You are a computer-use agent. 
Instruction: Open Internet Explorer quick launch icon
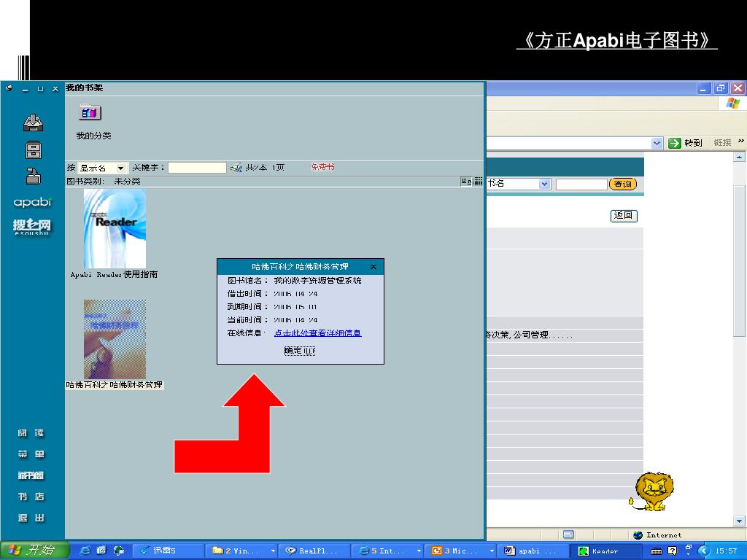pos(85,551)
